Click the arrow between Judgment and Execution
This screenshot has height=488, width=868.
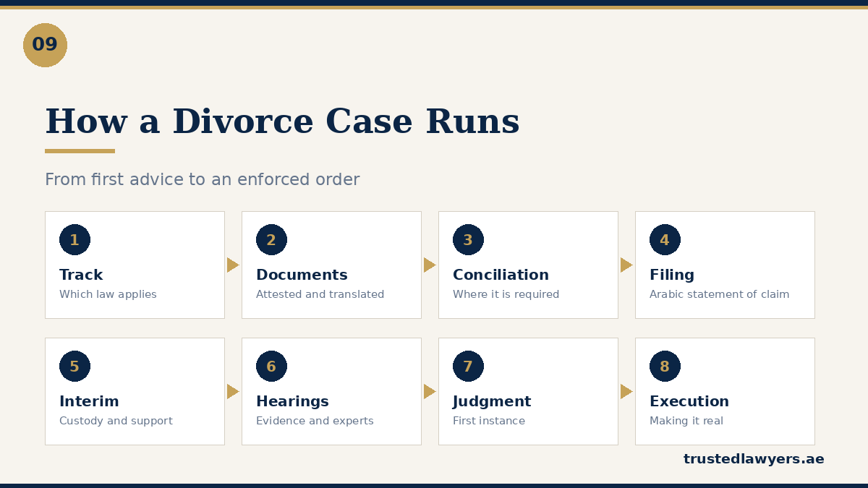pos(626,391)
